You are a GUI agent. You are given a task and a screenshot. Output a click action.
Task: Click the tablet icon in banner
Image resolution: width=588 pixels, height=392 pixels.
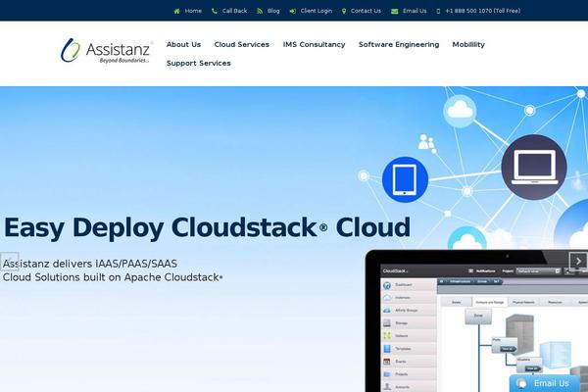(x=405, y=179)
